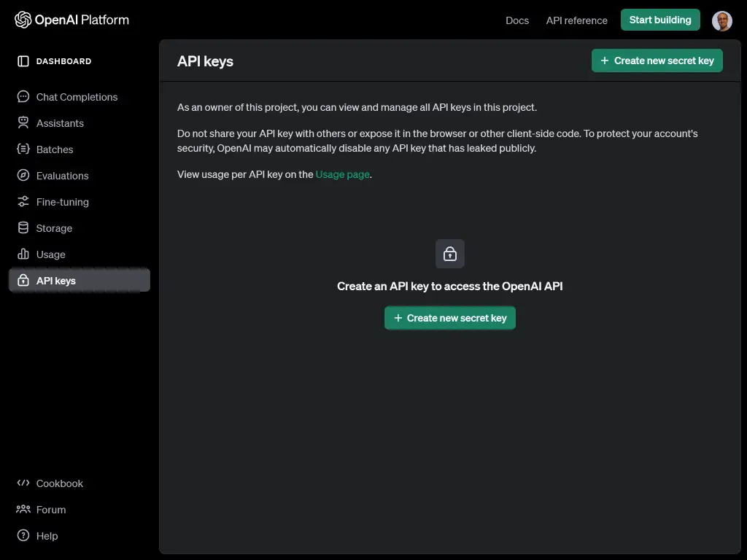The height and width of the screenshot is (560, 747).
Task: Open the user profile avatar
Action: pyautogui.click(x=721, y=21)
